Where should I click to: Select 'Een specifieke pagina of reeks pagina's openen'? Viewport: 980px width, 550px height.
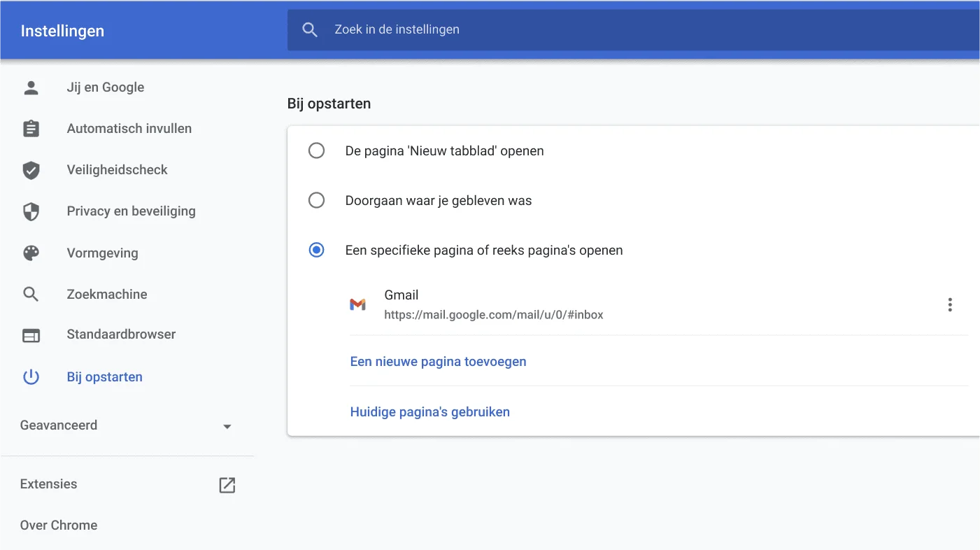(317, 250)
